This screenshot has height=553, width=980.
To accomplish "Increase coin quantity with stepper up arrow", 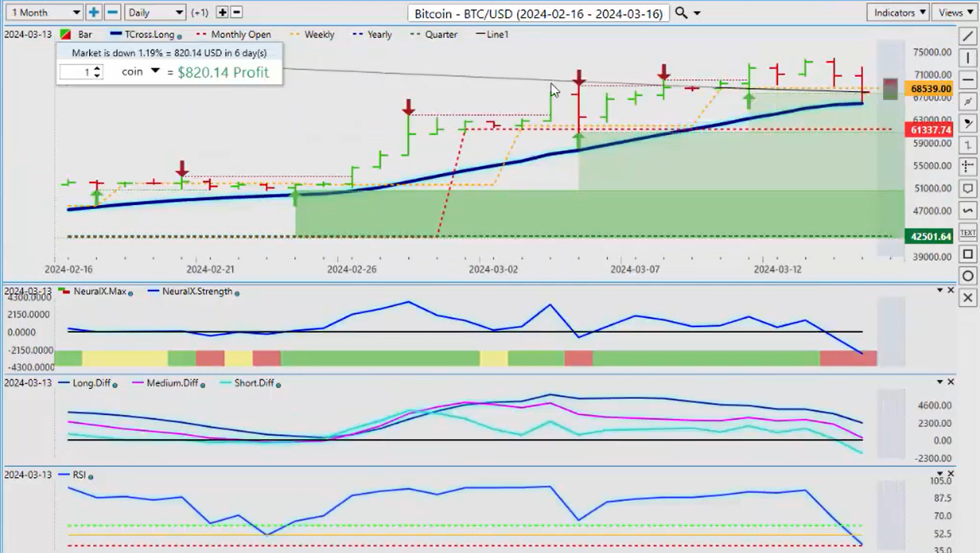I will point(97,68).
